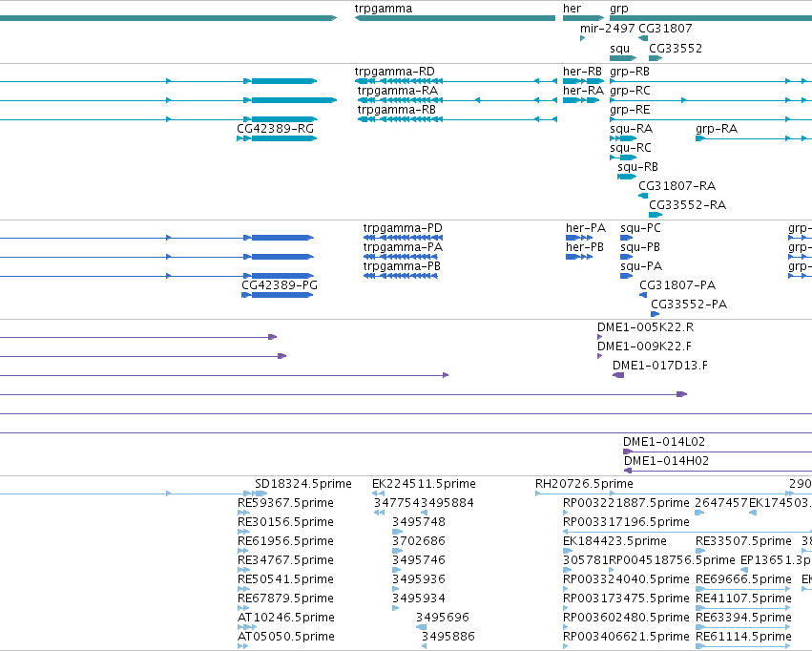Select the squ-RC transcript
Viewport: 812px width, 651px height.
click(623, 157)
